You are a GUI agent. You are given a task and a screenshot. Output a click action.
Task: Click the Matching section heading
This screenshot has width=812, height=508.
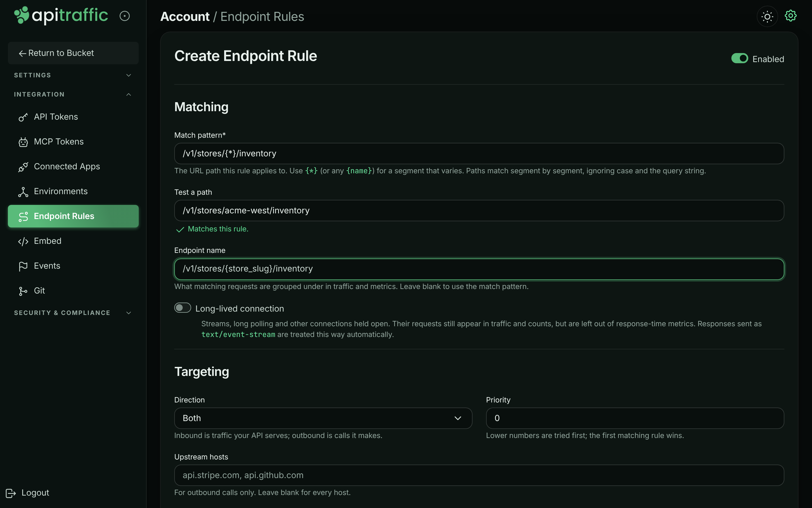(x=201, y=107)
